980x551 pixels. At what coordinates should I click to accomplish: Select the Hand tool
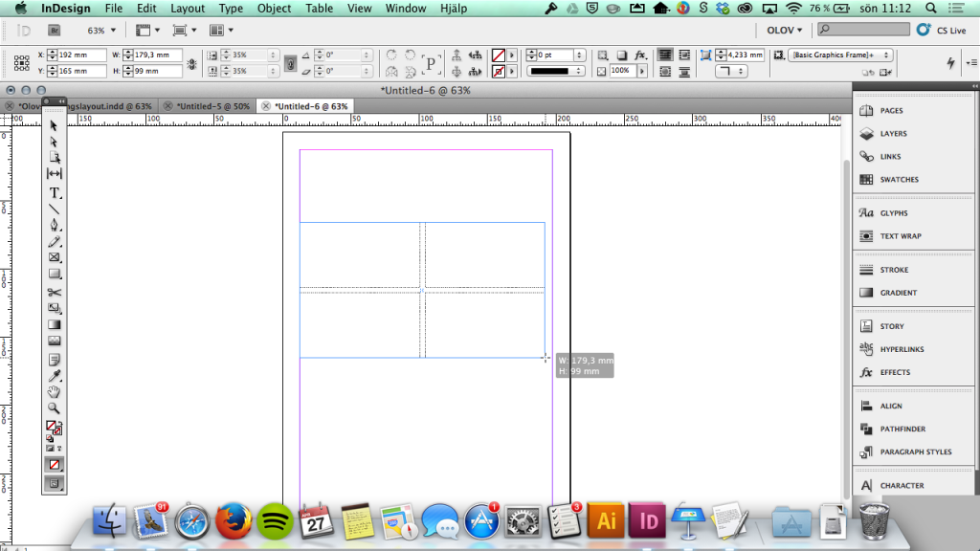tap(55, 391)
